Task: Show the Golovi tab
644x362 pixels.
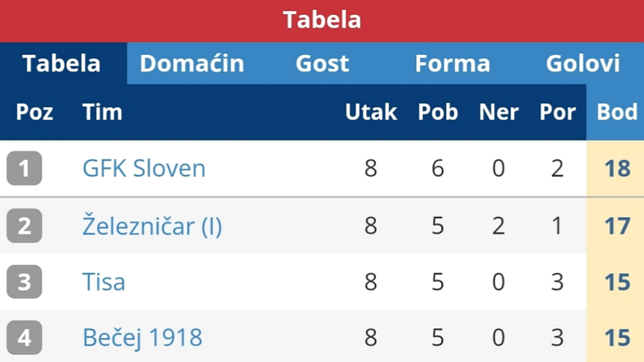Action: tap(583, 63)
